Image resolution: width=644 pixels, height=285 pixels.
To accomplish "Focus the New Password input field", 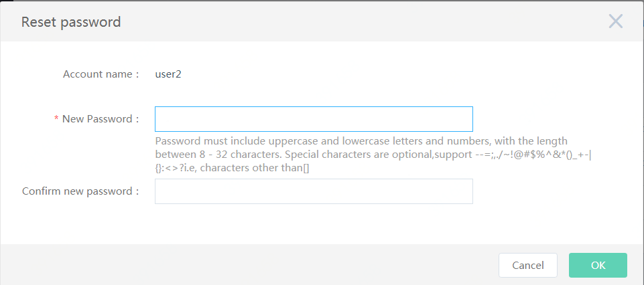I will (x=314, y=119).
